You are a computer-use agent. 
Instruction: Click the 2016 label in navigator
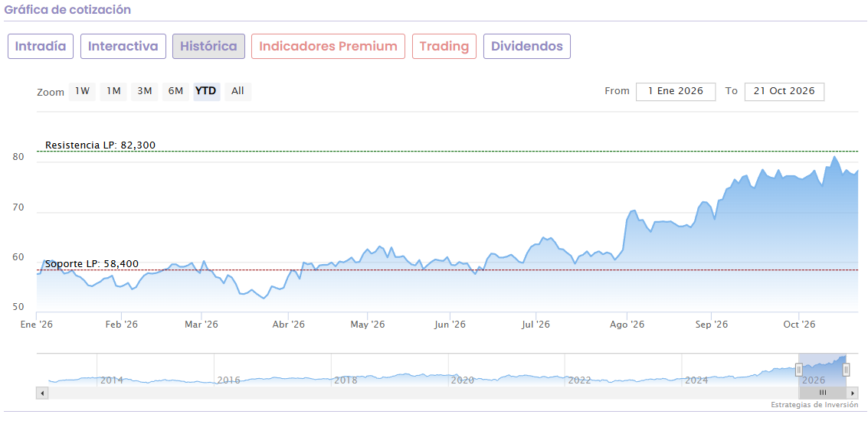228,380
